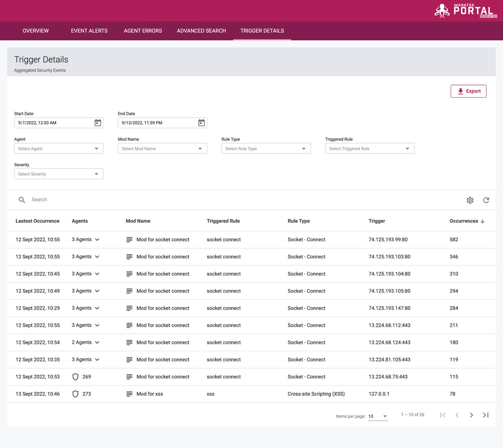Image resolution: width=503 pixels, height=448 pixels.
Task: Open the Select Mod Name dropdown
Action: (163, 149)
